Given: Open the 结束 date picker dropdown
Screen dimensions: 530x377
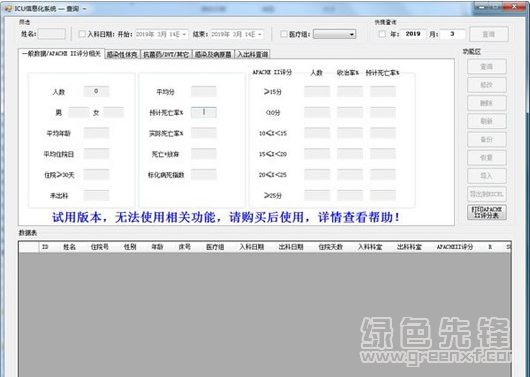Looking at the screenshot, I should (260, 34).
